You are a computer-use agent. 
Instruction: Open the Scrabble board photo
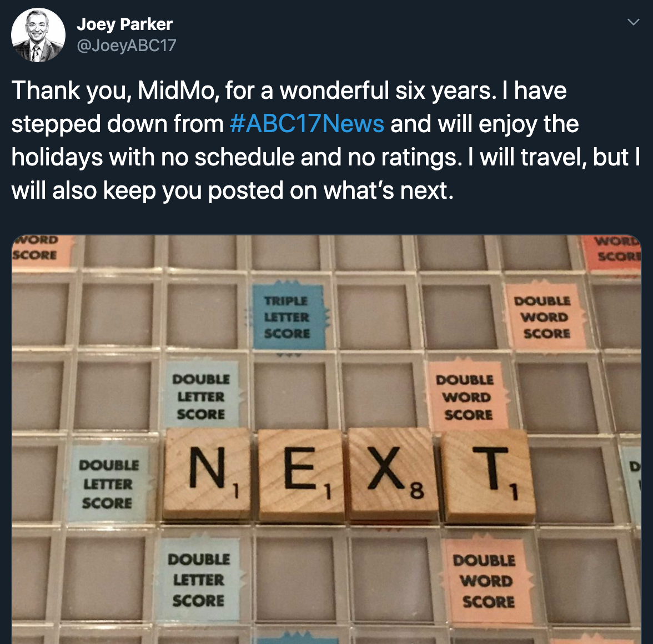[x=326, y=440]
